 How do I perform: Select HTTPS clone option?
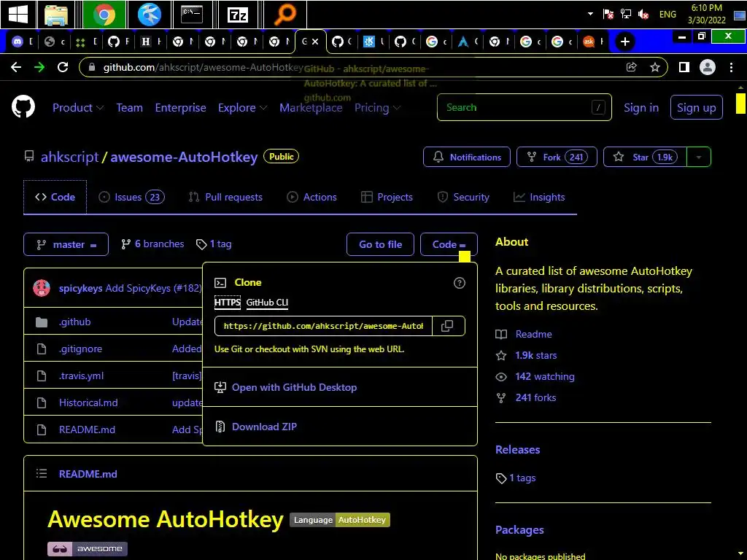228,303
